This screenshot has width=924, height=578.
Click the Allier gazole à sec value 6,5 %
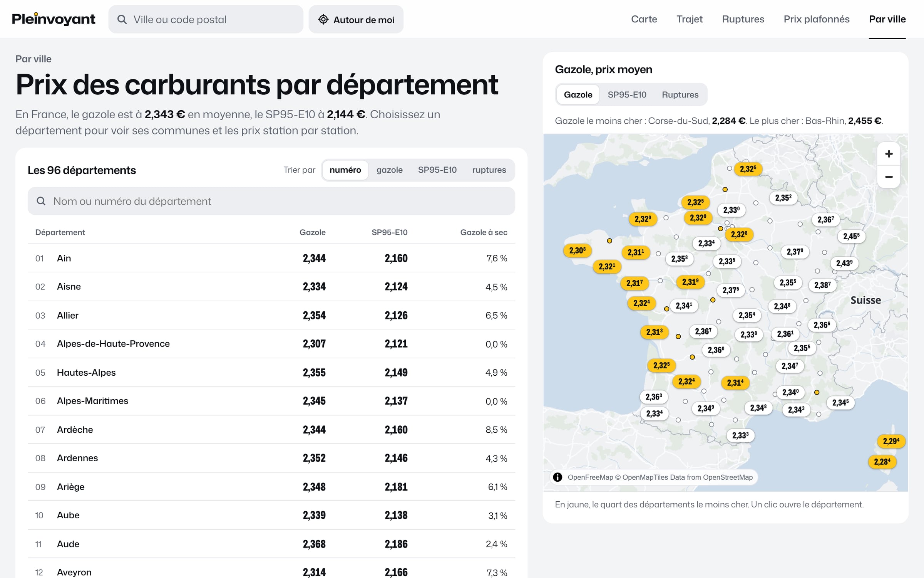(x=496, y=316)
